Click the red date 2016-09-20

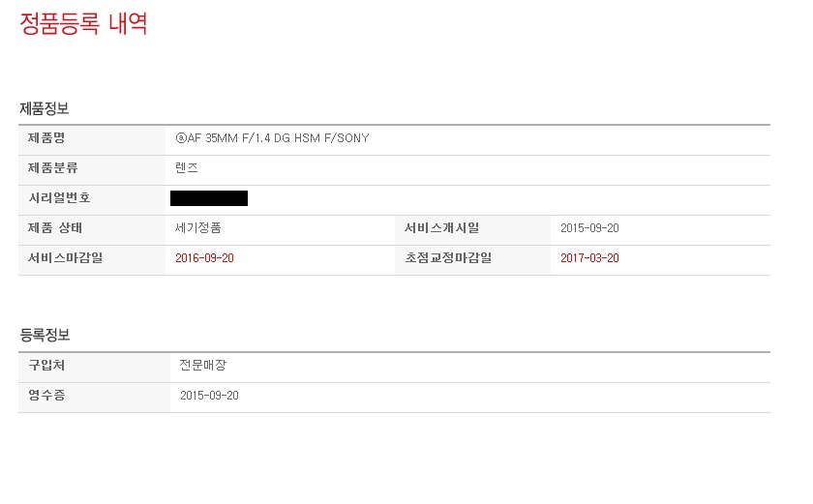pos(204,258)
